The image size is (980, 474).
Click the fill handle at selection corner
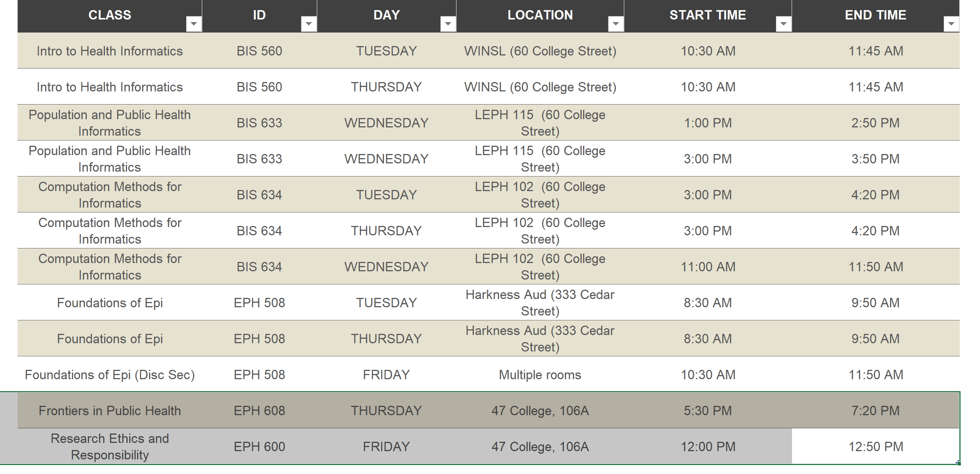click(x=959, y=464)
